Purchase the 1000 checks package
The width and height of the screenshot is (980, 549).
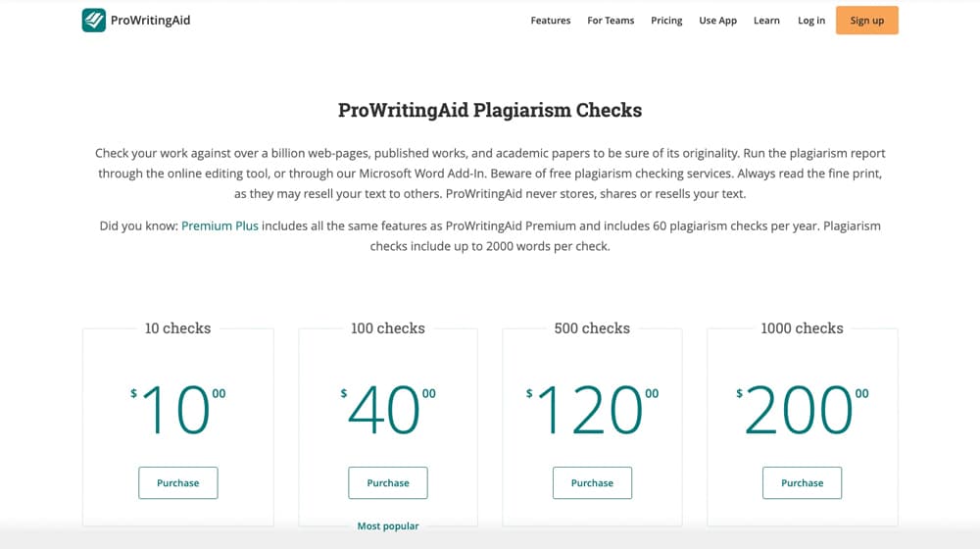tap(802, 482)
